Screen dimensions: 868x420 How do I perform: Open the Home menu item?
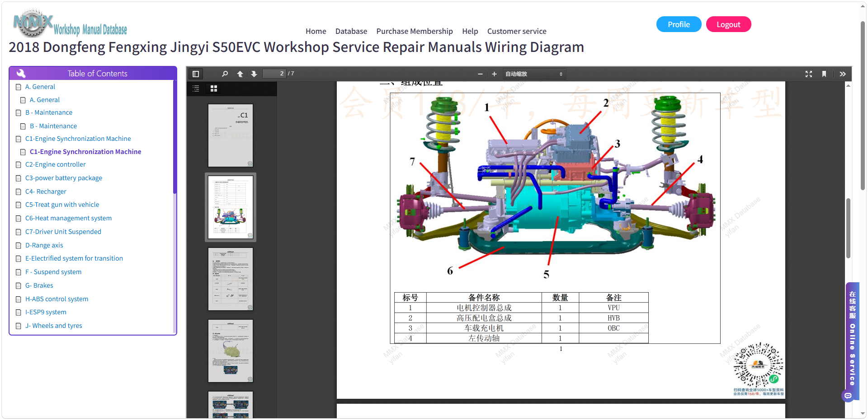pyautogui.click(x=316, y=31)
